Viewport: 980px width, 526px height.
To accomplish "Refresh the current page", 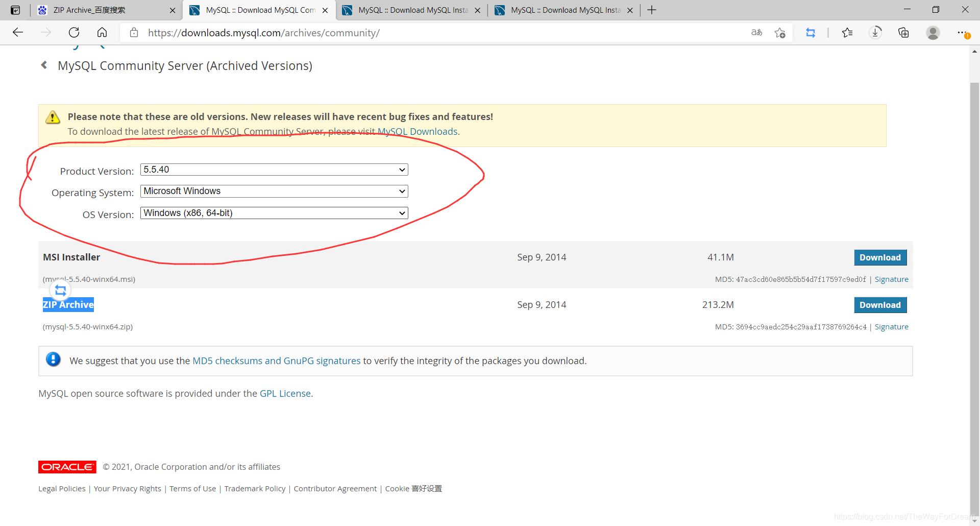I will [74, 33].
